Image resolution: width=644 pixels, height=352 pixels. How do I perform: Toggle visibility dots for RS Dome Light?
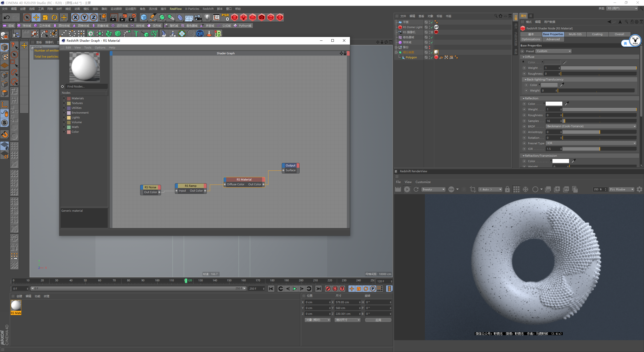(x=429, y=27)
